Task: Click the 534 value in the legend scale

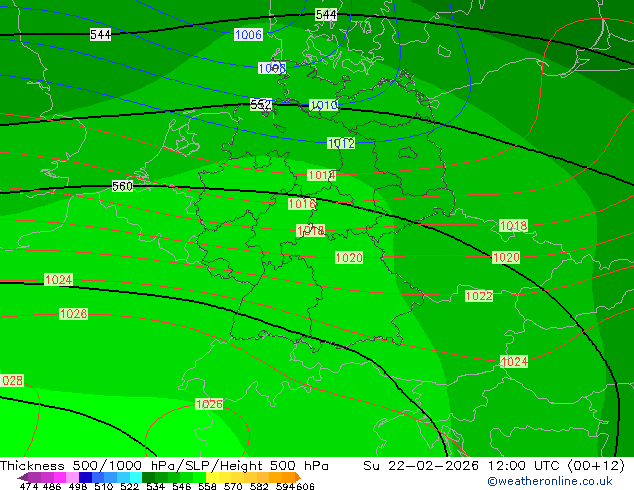Action: [x=155, y=486]
